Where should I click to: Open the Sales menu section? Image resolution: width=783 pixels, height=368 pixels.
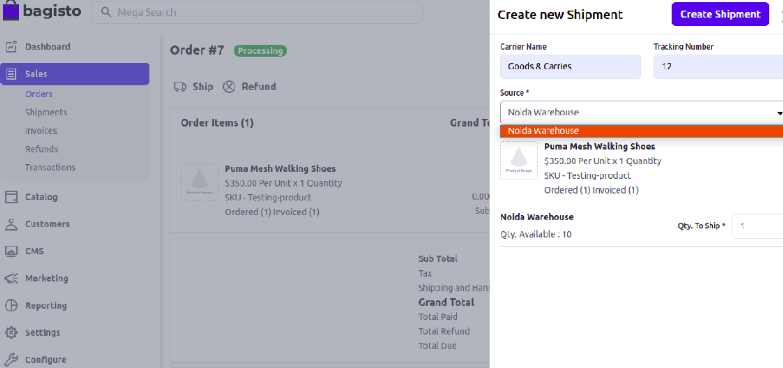coord(74,74)
